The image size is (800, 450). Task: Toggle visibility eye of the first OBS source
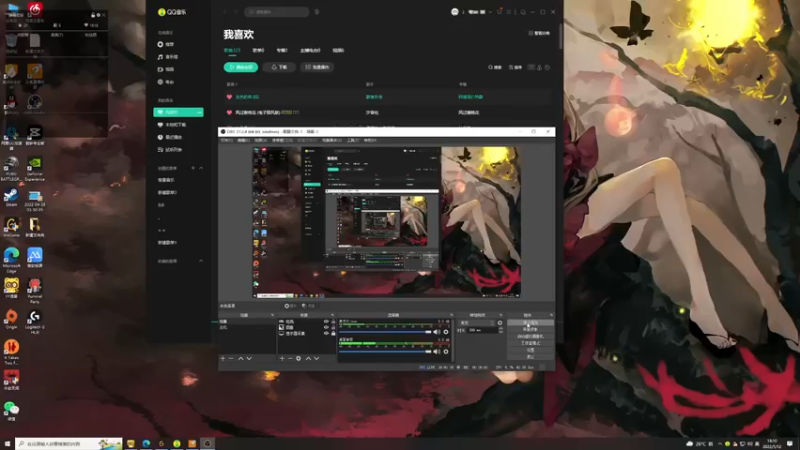point(326,321)
